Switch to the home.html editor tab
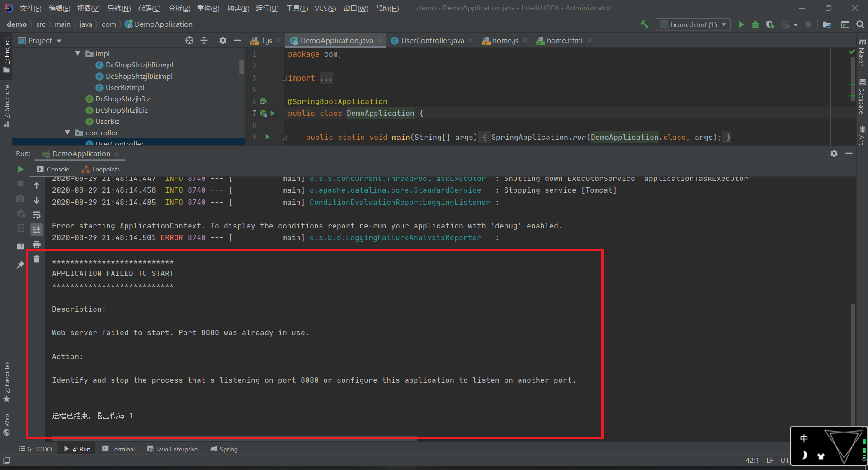Screen dimensions: 868x470 564,40
